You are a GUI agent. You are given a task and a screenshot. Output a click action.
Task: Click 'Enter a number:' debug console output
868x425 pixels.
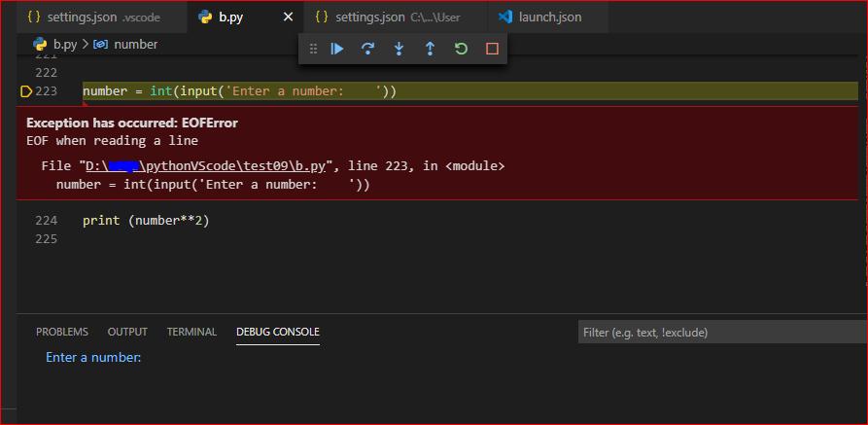(x=93, y=357)
